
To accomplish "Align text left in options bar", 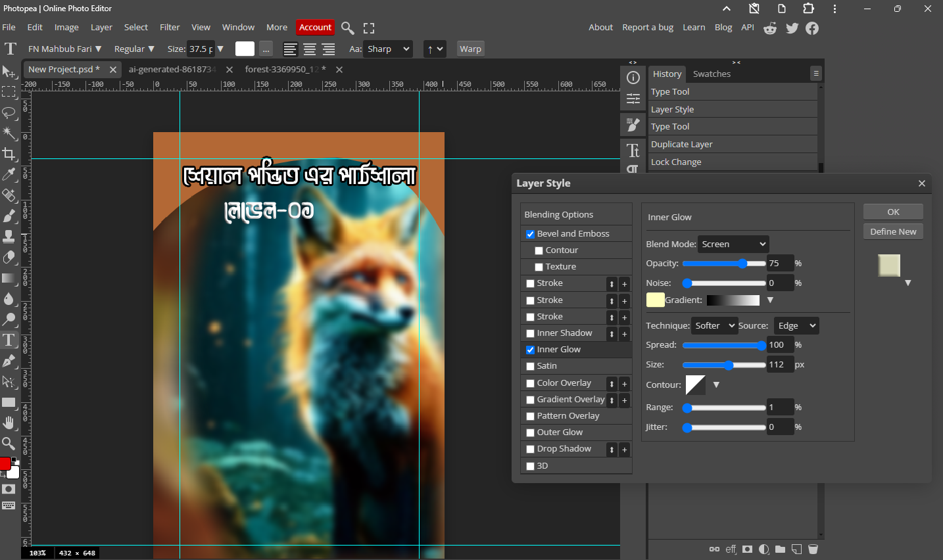I will click(290, 49).
